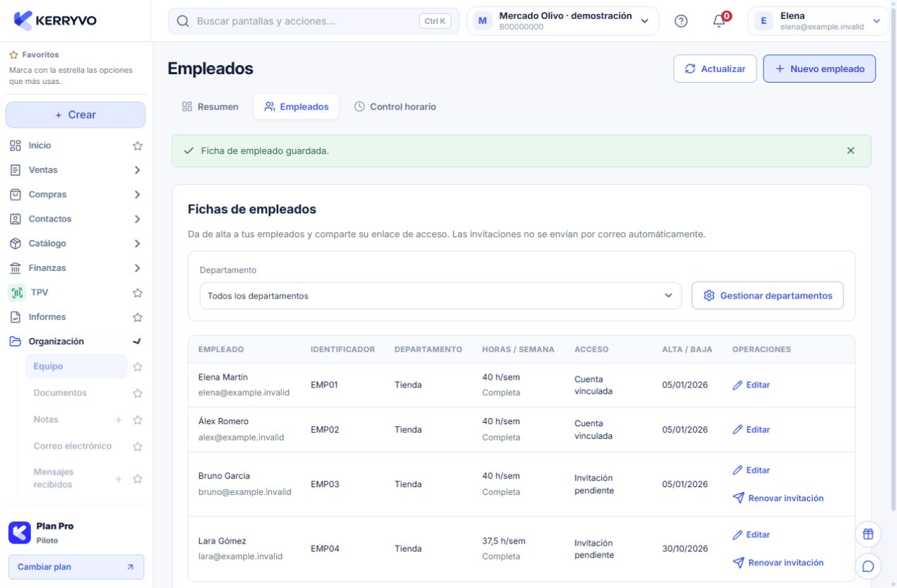Switch to the Control horario tab
The image size is (897, 588).
[395, 107]
